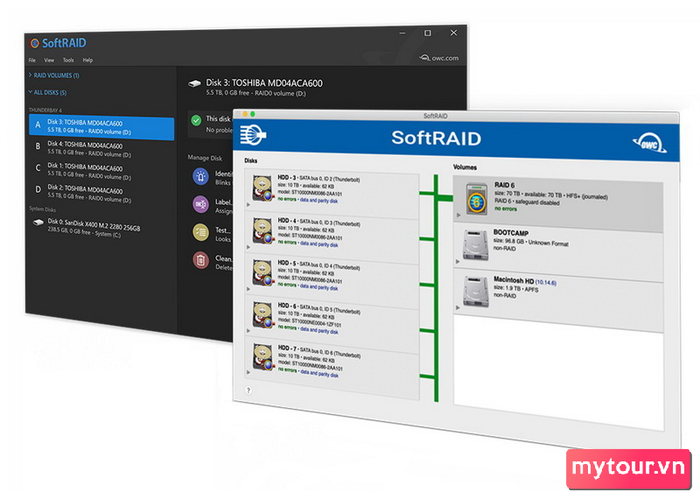Viewport: 700px width, 501px height.
Task: Click the 'System Disks' group label
Action: point(42,209)
